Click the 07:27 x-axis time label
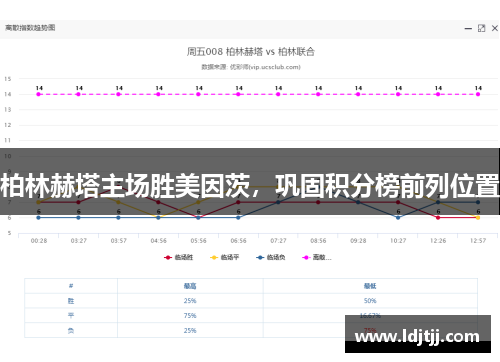The height and width of the screenshot is (362, 500). [x=278, y=241]
